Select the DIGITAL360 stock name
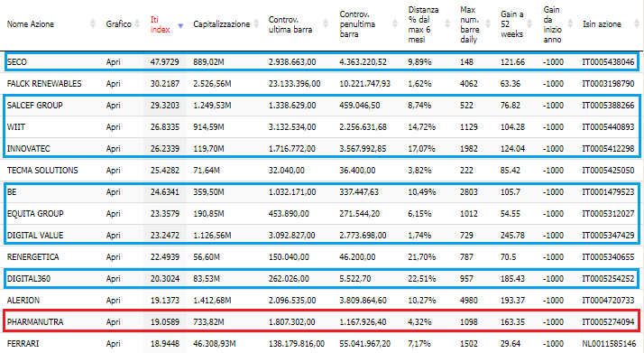 29,279
